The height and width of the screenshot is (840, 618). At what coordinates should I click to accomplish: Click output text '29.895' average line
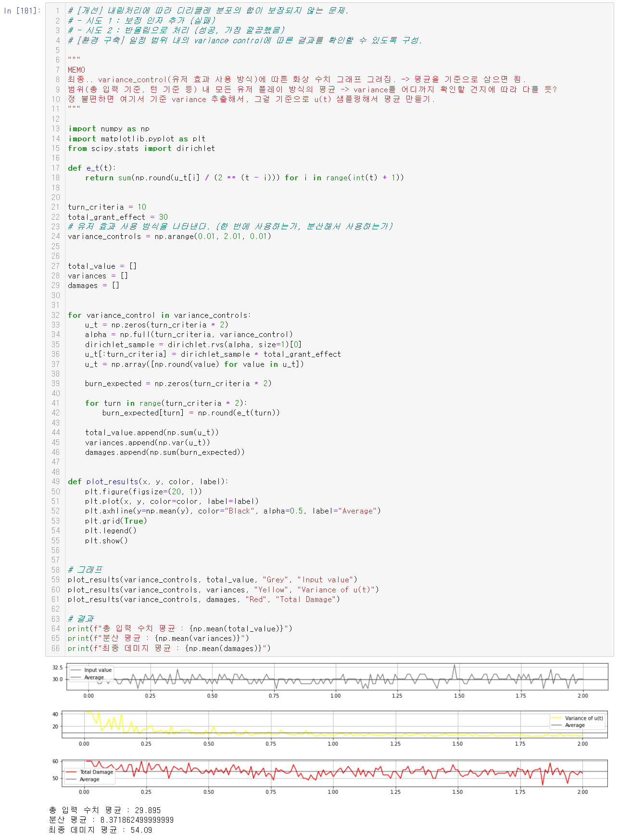pyautogui.click(x=105, y=811)
